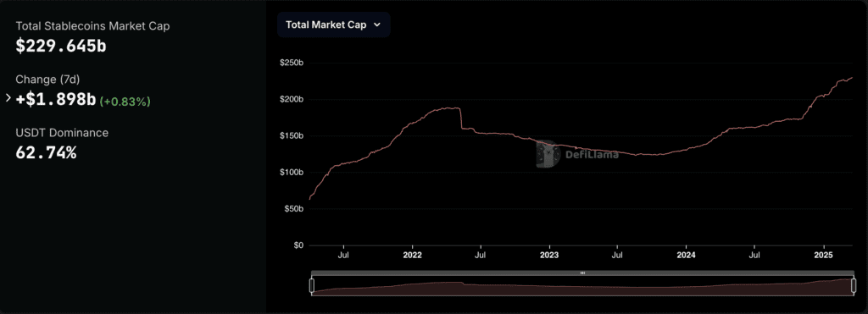Screen dimensions: 868x314
Task: Click the chevron arrow in Total Market Cap
Action: 377,25
